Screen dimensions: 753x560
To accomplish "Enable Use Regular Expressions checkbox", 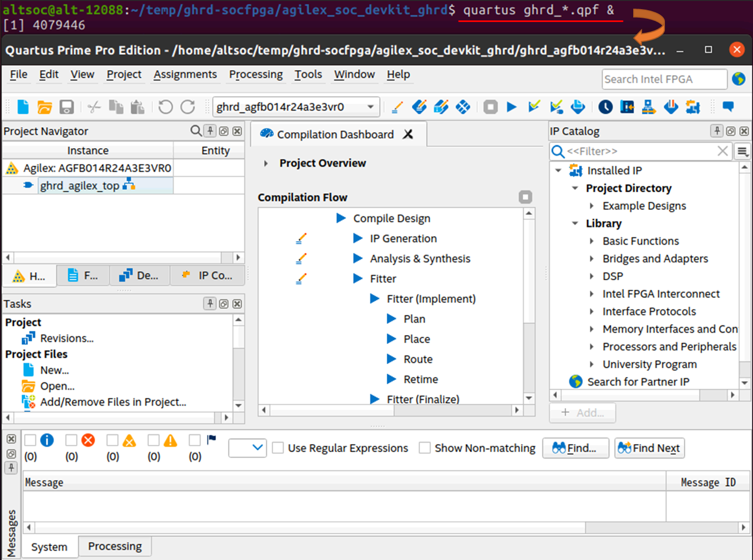I will 278,448.
